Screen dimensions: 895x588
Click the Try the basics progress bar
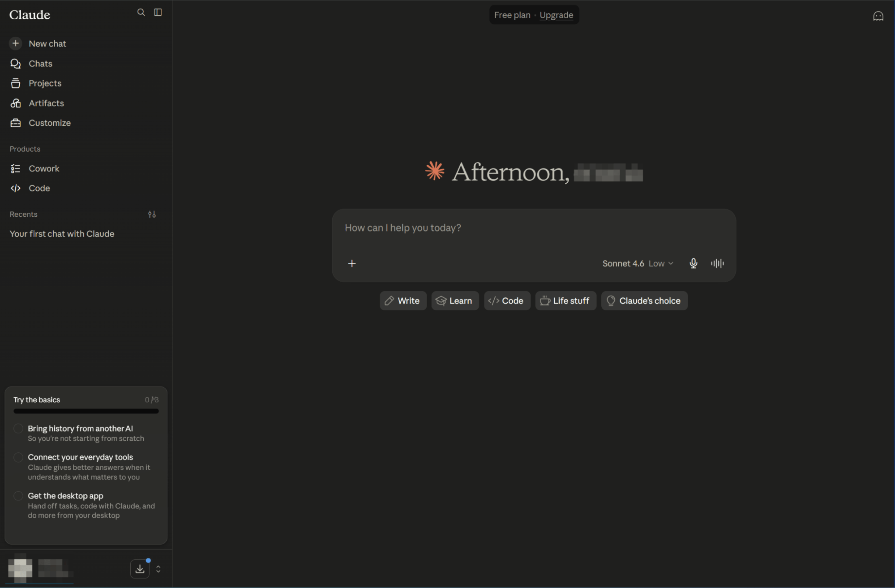[x=86, y=411]
